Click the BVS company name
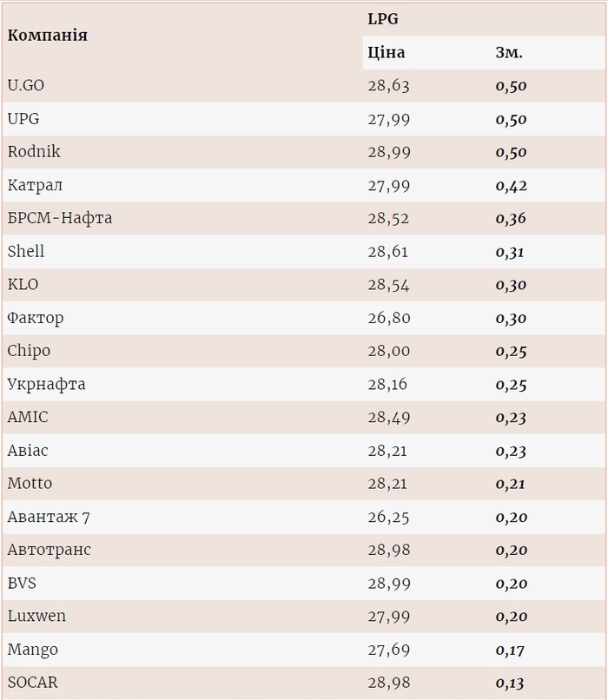The width and height of the screenshot is (608, 700). [x=22, y=583]
